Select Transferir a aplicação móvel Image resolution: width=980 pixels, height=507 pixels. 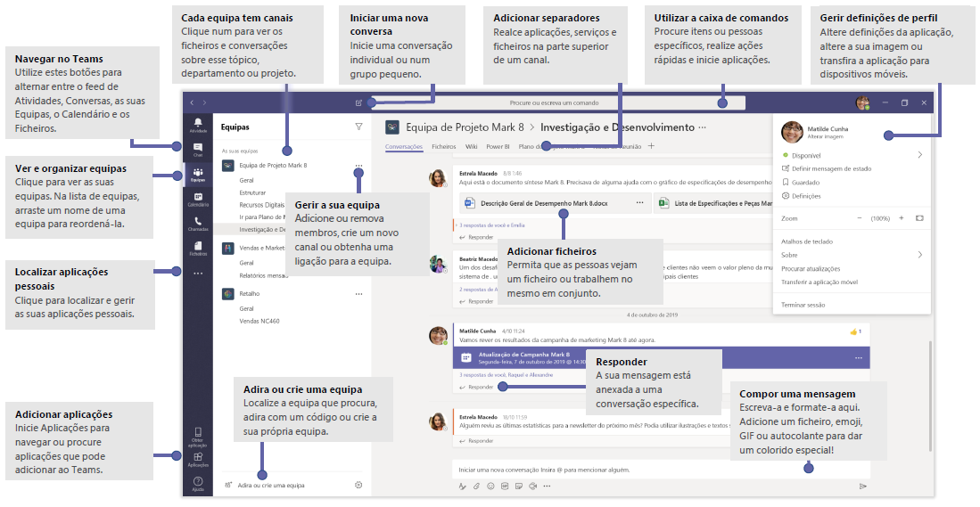tap(819, 282)
